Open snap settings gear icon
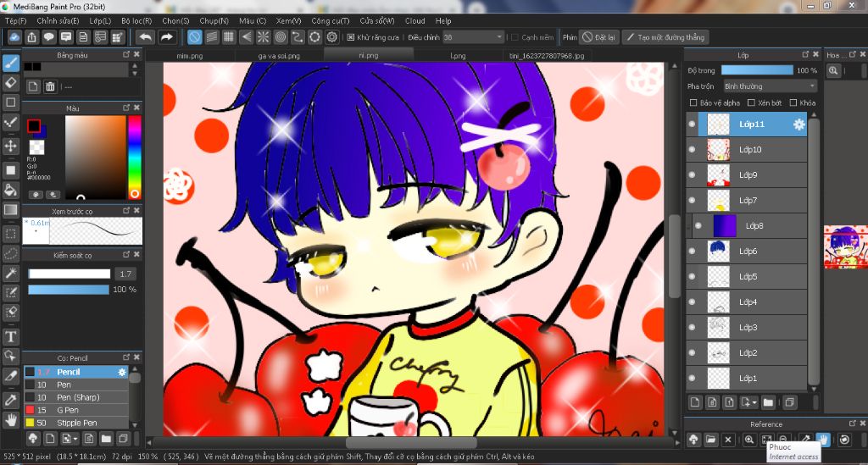The height and width of the screenshot is (465, 868). coord(331,37)
